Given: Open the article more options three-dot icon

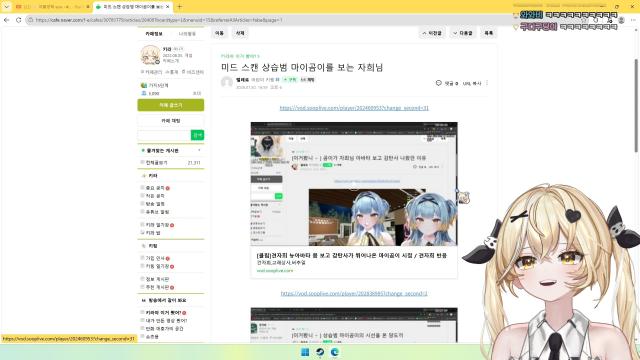Looking at the screenshot, I should pyautogui.click(x=487, y=83).
